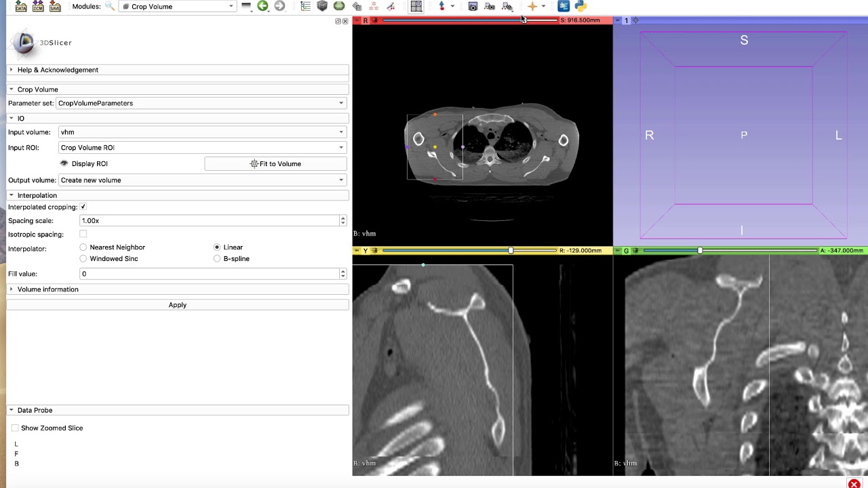Click the Fit to Volume button
868x488 pixels.
275,163
